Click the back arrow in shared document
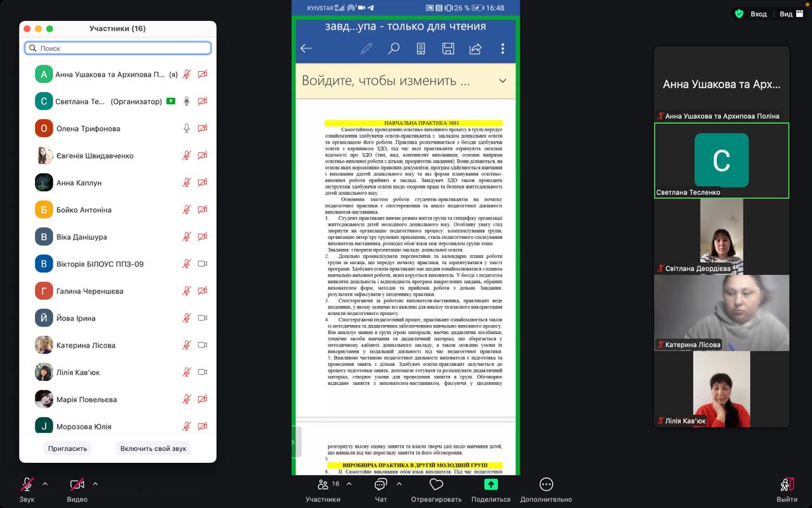Screen dimensions: 812x508 (x=306, y=48)
